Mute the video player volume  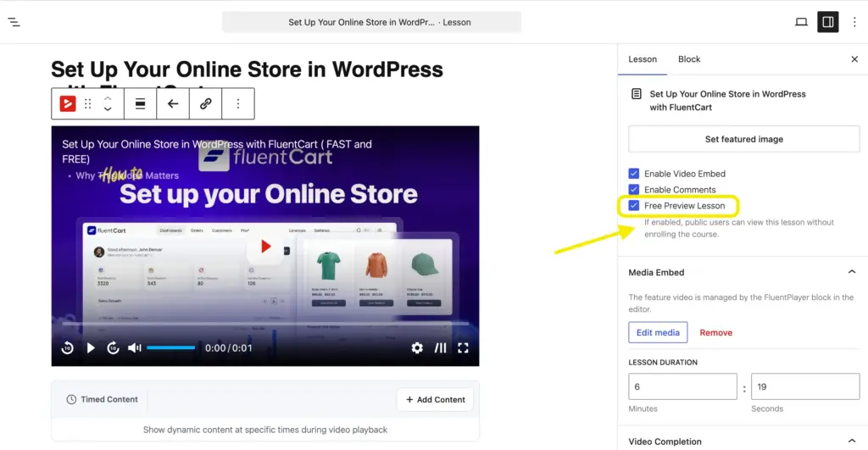coord(135,347)
